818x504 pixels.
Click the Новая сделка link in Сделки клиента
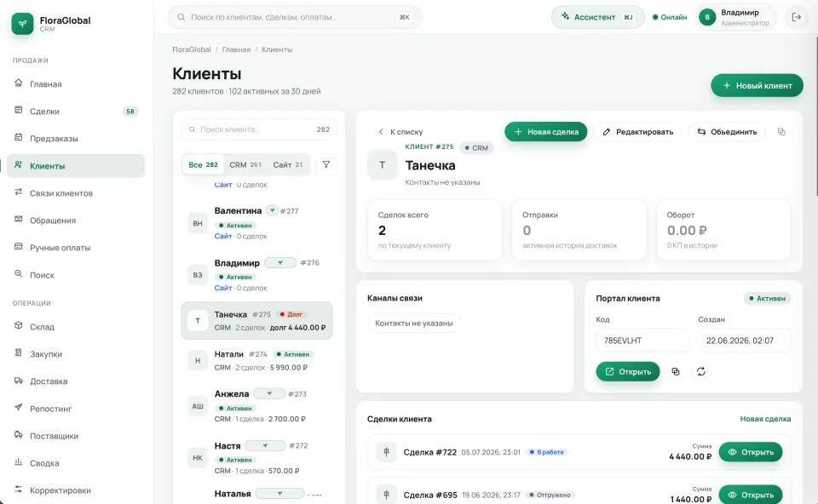coord(765,419)
